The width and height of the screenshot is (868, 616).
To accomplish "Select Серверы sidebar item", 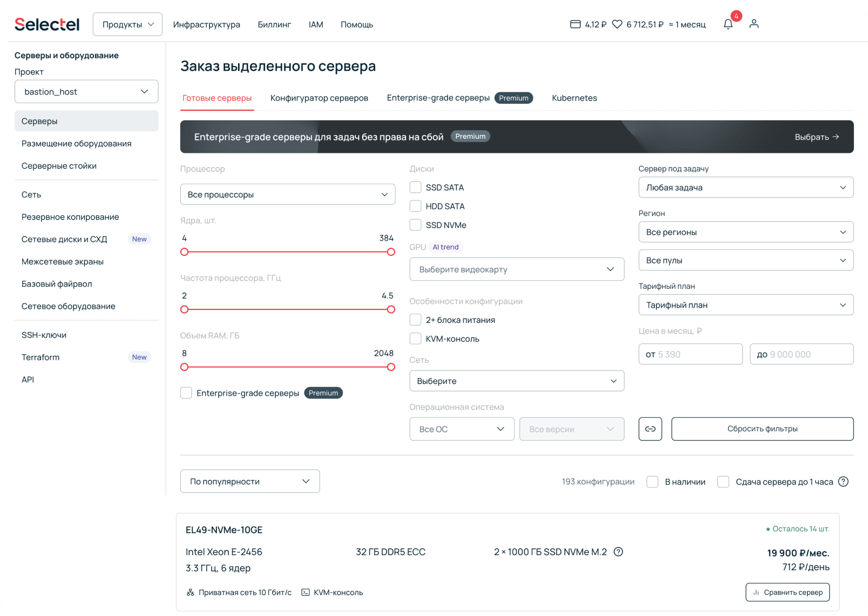I will click(86, 121).
